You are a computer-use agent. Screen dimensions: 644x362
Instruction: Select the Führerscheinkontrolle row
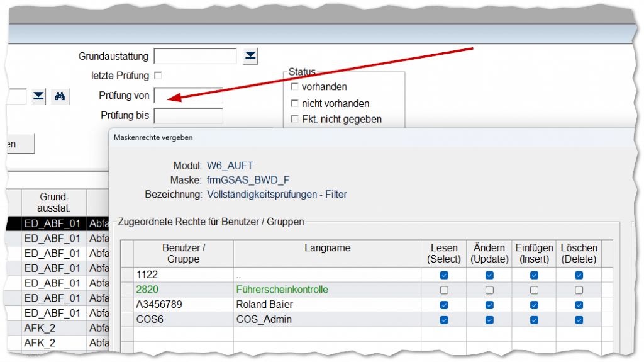[282, 290]
